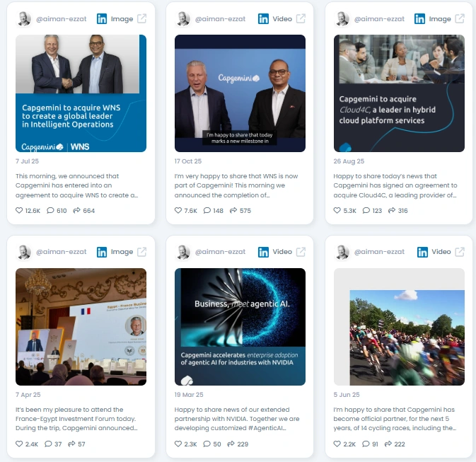Click @aiman-ezzat handle on NVIDIA post
Image resolution: width=476 pixels, height=462 pixels.
click(220, 252)
